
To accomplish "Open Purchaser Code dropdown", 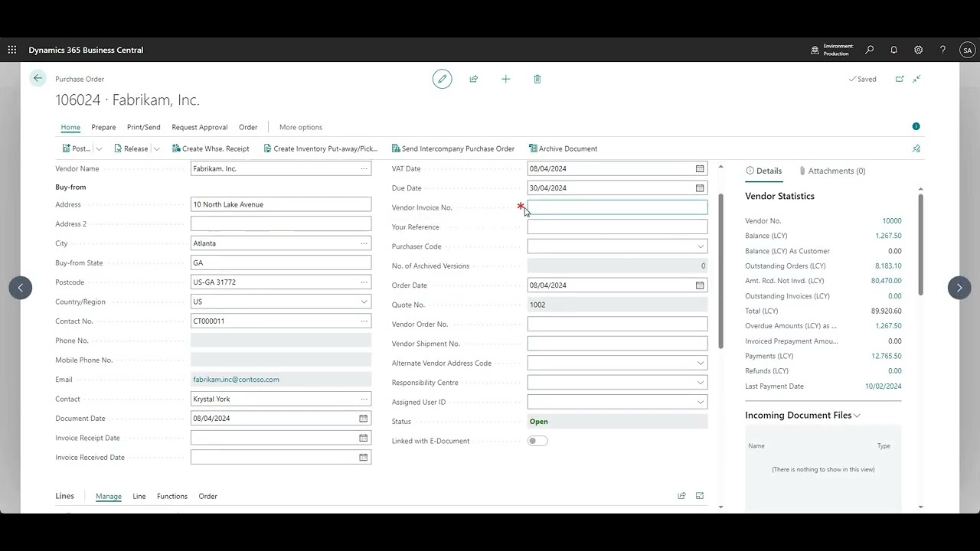I will (x=700, y=246).
